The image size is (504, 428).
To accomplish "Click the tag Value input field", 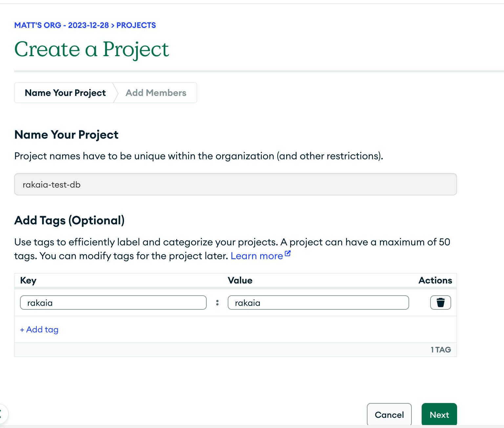I will tap(318, 303).
